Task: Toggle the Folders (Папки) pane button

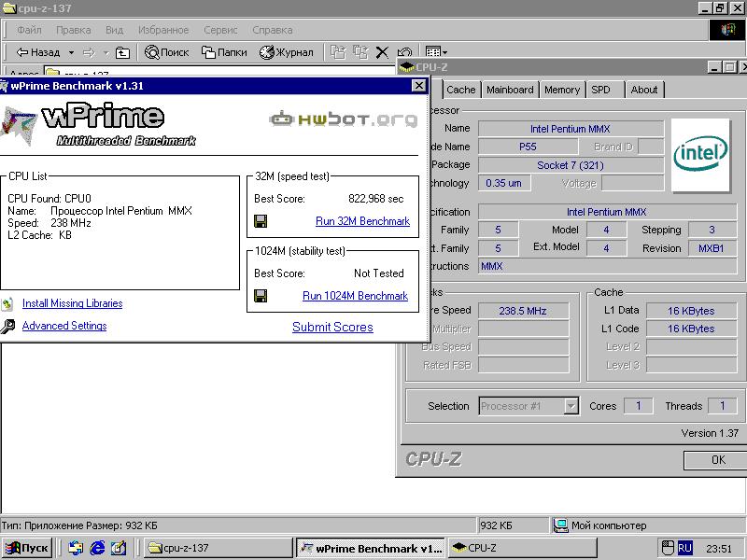Action: (224, 52)
